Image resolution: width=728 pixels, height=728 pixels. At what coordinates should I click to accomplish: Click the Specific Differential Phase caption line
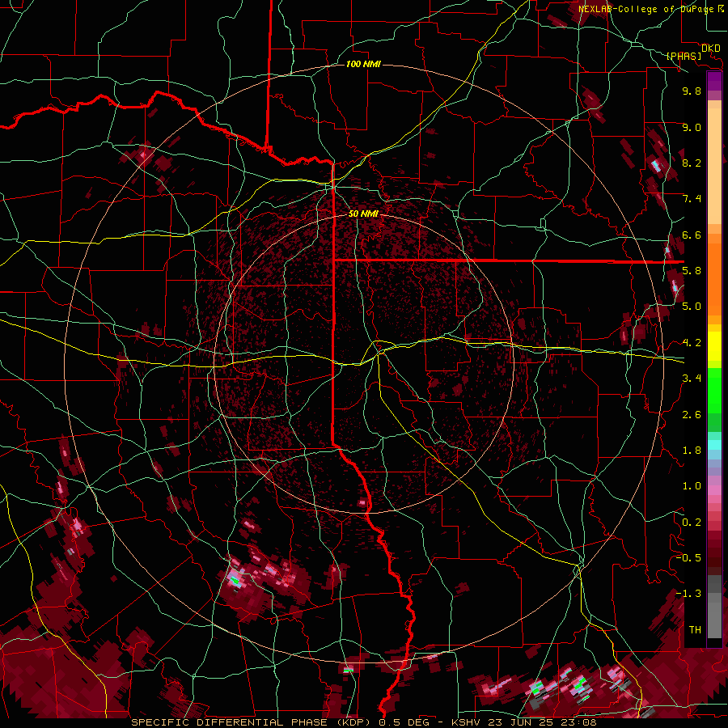click(x=363, y=722)
